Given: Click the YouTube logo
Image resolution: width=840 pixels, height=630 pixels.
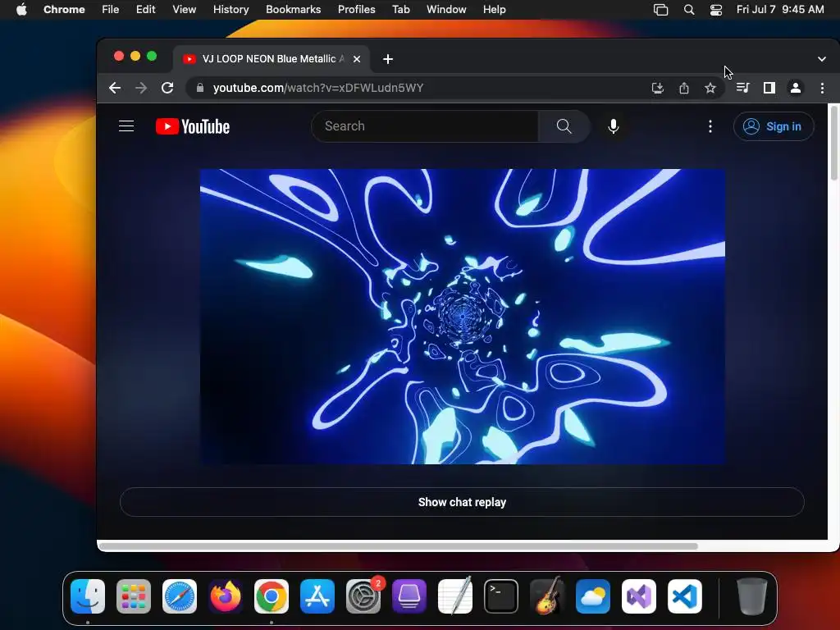Looking at the screenshot, I should [x=193, y=126].
